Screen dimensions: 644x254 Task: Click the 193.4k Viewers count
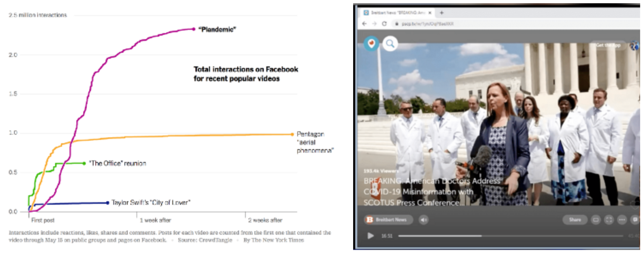[381, 171]
